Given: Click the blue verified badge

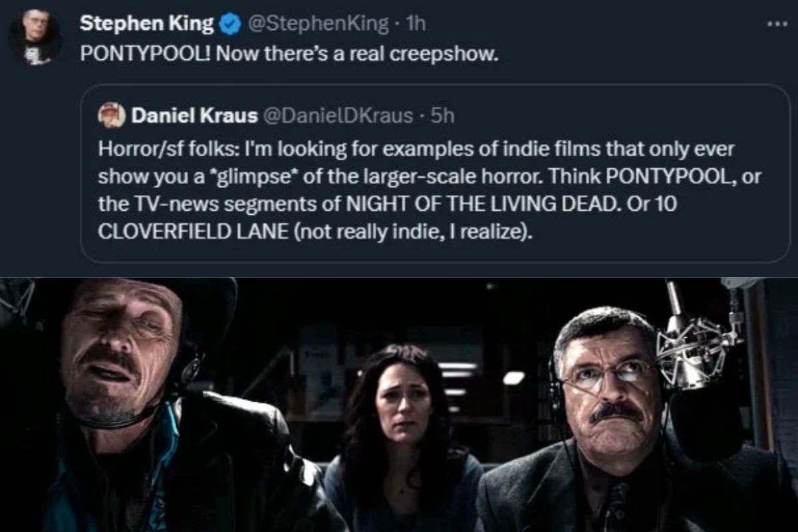Looking at the screenshot, I should [229, 25].
